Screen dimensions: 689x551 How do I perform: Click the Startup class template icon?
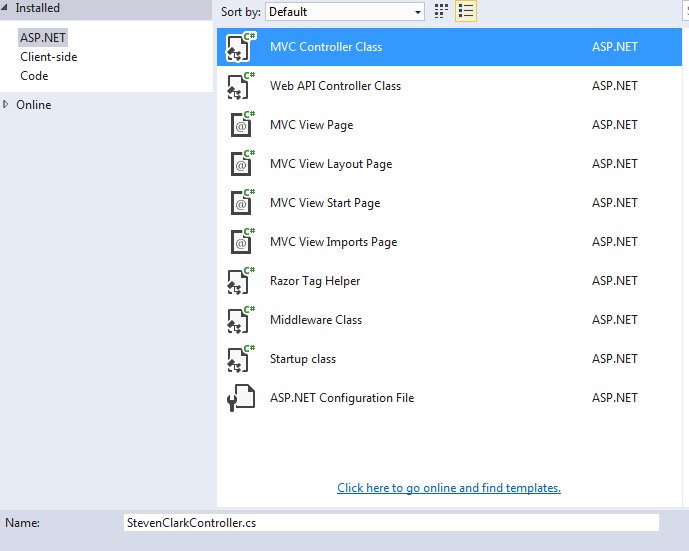(241, 359)
